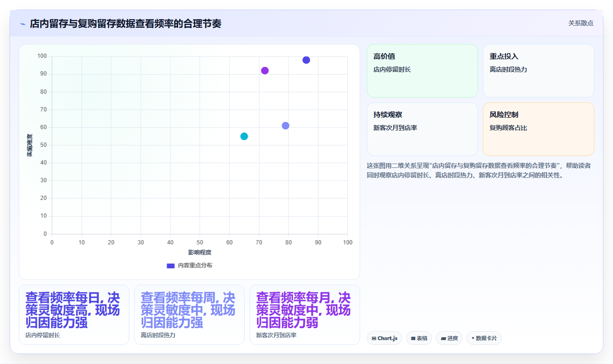Click the 表格 tag
The height and width of the screenshot is (364, 613).
click(419, 338)
